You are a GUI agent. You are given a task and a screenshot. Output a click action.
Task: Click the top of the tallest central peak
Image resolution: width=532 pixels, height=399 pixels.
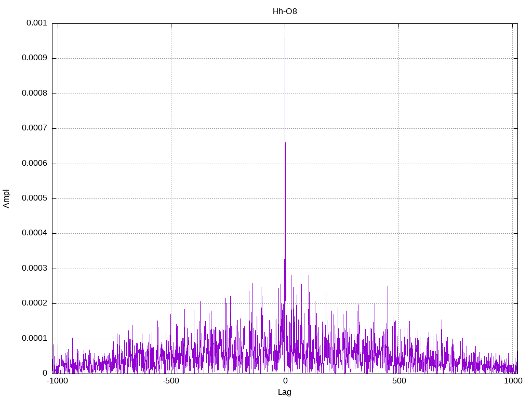285,38
